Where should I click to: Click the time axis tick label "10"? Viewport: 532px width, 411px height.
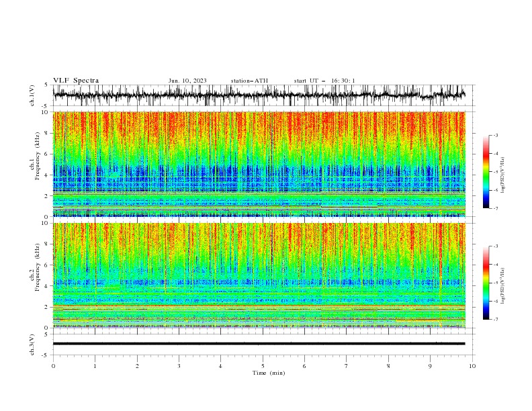(472, 366)
